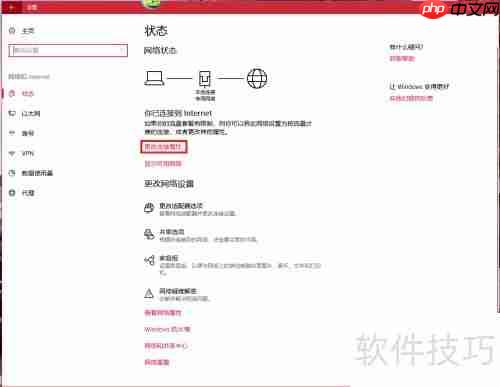
Task: Select 状态 in the sidebar
Action: click(x=22, y=94)
